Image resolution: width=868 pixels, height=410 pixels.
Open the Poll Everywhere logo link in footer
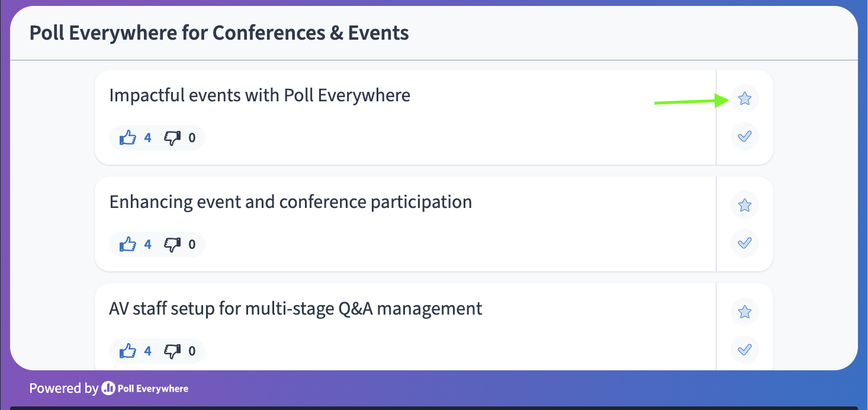(x=145, y=389)
